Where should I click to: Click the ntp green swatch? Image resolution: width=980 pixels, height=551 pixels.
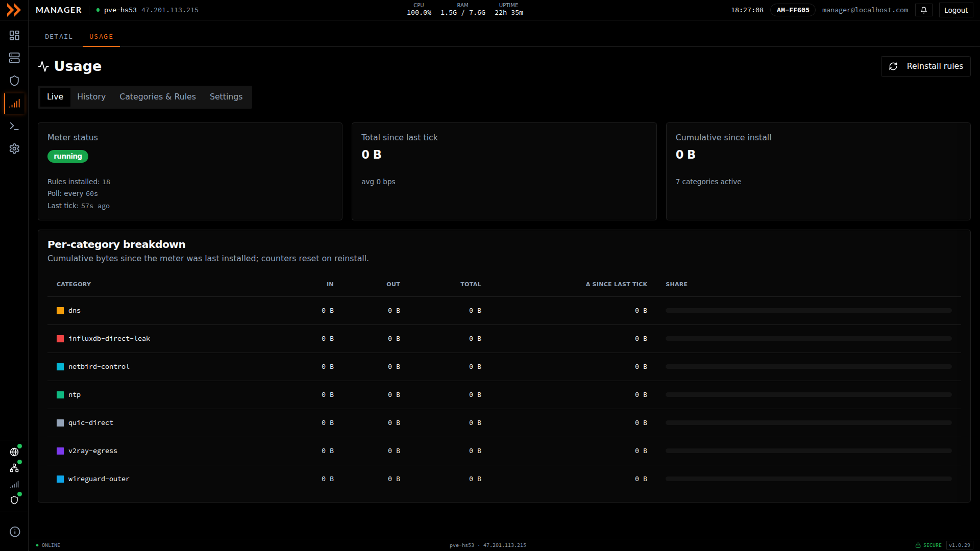[x=60, y=395]
